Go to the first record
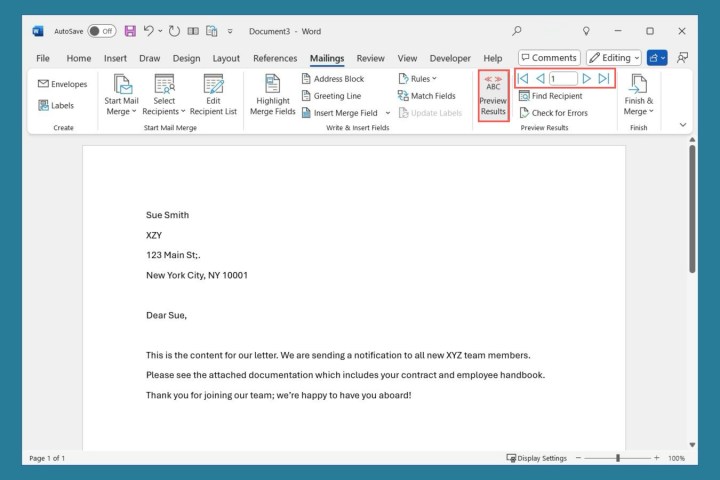Image resolution: width=720 pixels, height=480 pixels. [x=523, y=78]
